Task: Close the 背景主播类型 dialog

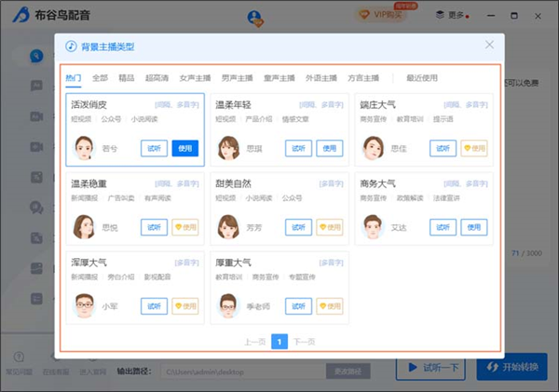Action: 489,45
